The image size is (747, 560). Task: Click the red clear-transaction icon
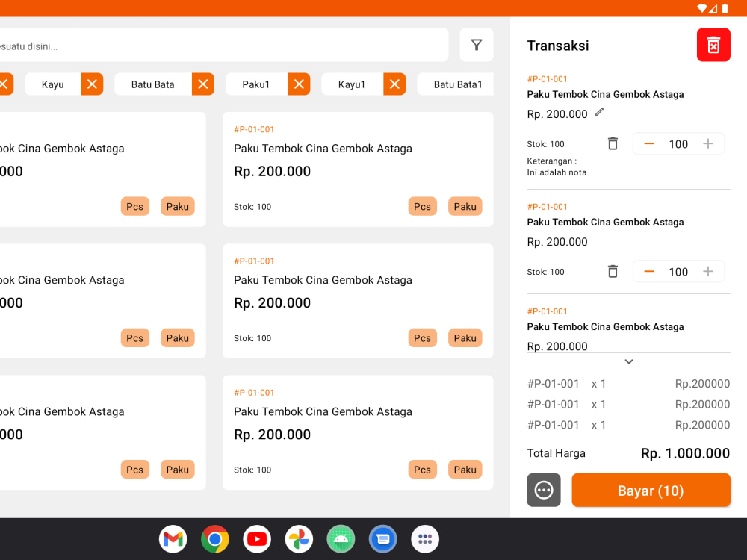[x=713, y=45]
